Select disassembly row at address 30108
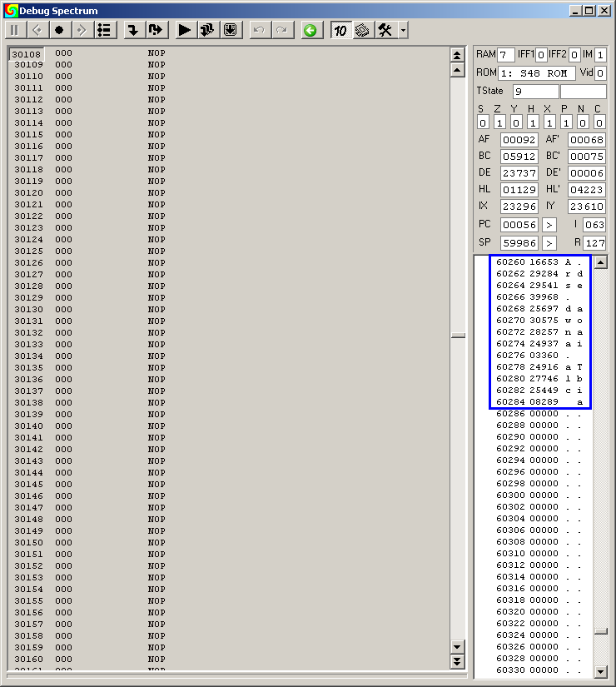 tap(229, 53)
